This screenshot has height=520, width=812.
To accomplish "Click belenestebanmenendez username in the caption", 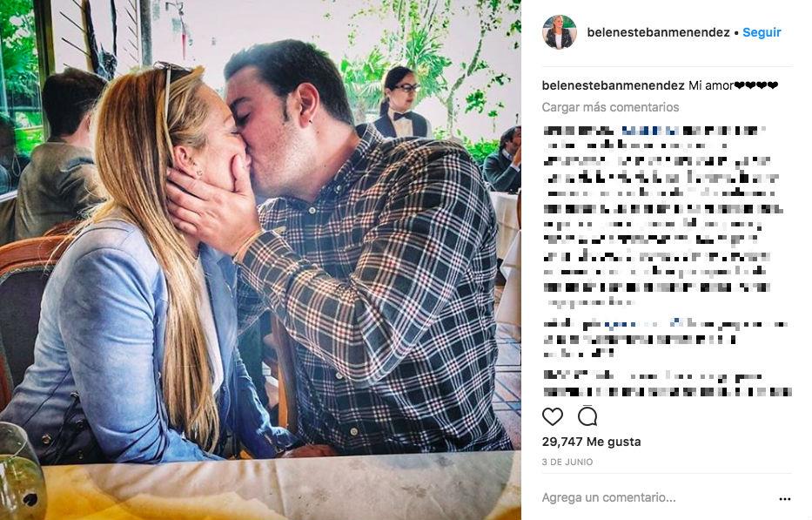I will click(x=614, y=85).
